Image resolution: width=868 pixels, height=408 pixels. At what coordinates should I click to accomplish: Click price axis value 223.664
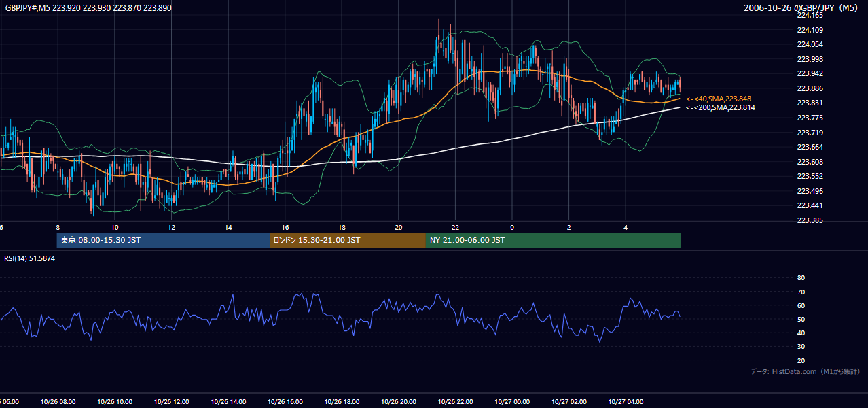(x=810, y=147)
